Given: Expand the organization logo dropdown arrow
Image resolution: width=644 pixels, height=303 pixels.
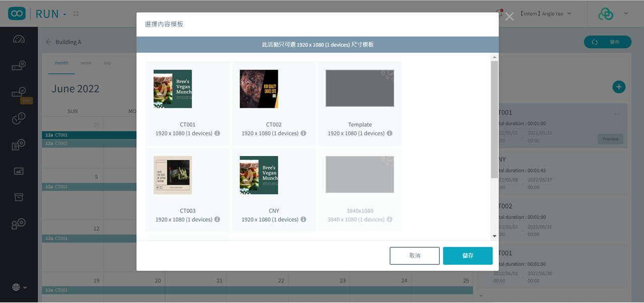Looking at the screenshot, I should pyautogui.click(x=626, y=14).
